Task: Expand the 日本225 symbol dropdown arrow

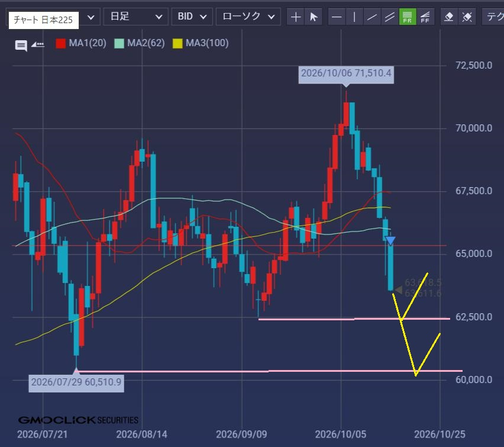Action: (x=91, y=17)
